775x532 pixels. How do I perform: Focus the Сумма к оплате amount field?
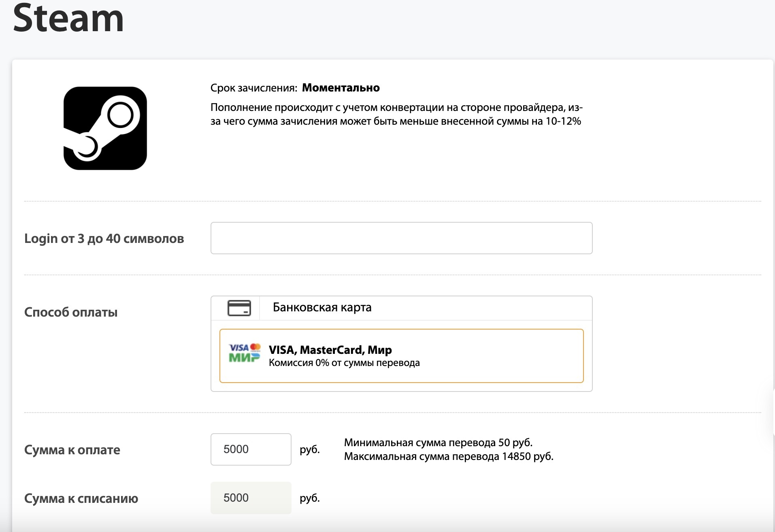pos(251,449)
